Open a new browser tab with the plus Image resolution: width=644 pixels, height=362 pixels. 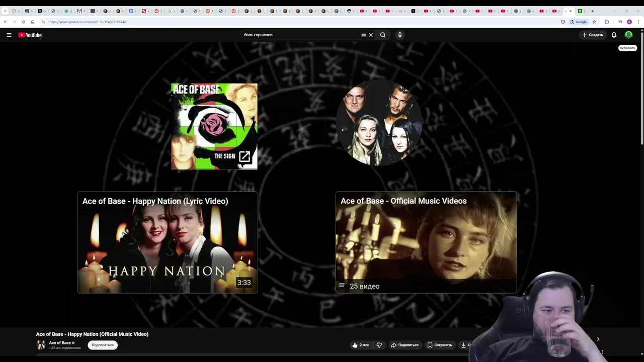point(592,11)
